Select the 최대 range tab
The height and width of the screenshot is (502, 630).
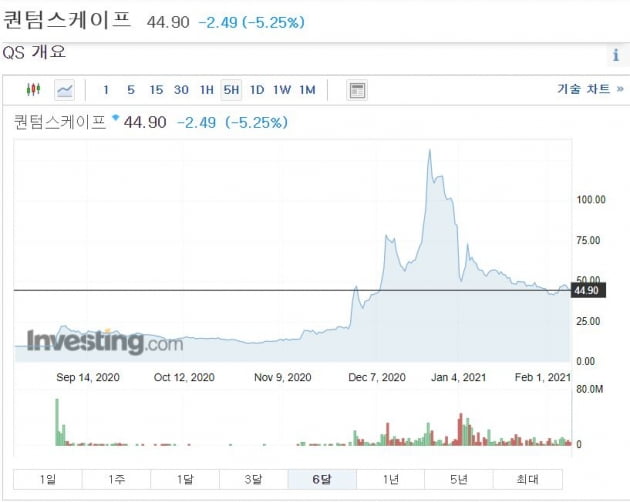click(528, 479)
